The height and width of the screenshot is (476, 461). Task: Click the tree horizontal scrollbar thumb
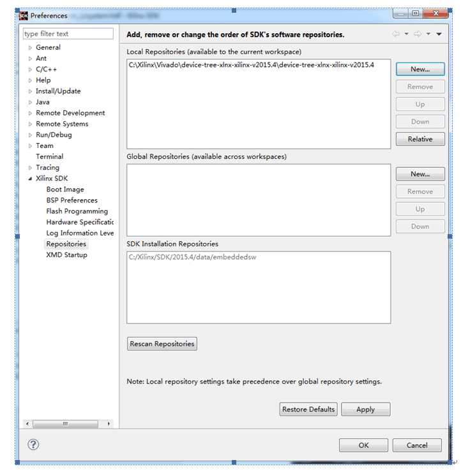coord(65,424)
